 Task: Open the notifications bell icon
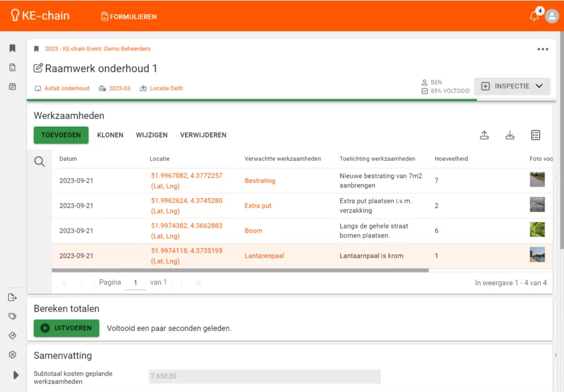click(534, 17)
